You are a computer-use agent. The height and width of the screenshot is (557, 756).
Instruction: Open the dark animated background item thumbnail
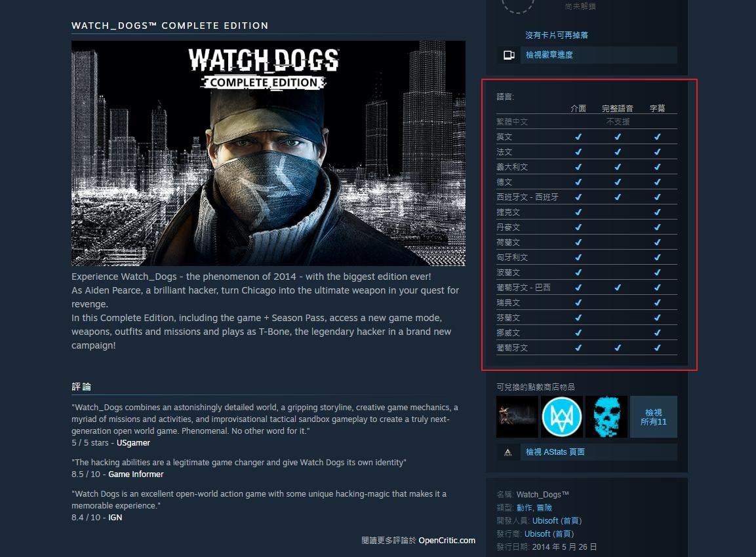click(x=517, y=417)
